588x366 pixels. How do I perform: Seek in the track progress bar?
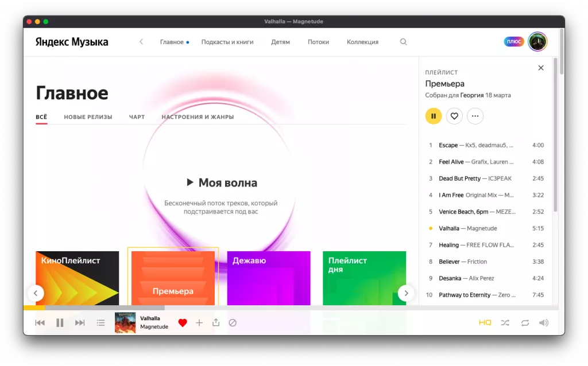[x=291, y=307]
